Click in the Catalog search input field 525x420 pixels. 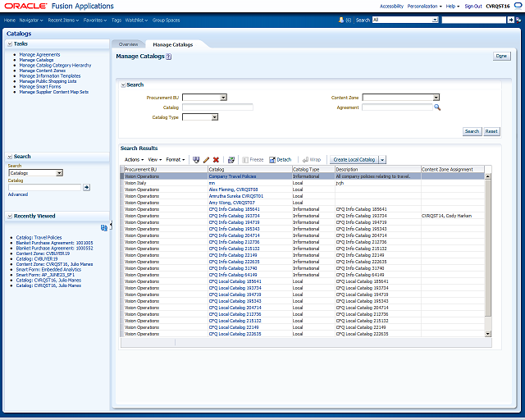coord(217,107)
